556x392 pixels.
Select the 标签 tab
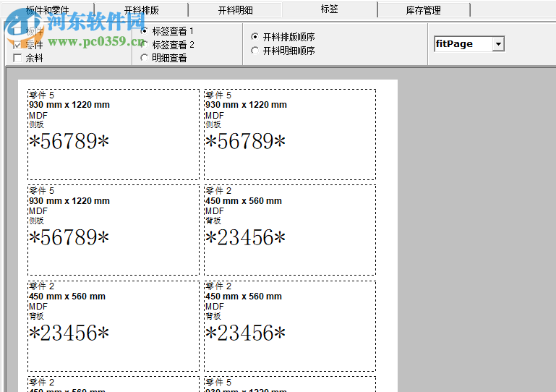pos(330,9)
